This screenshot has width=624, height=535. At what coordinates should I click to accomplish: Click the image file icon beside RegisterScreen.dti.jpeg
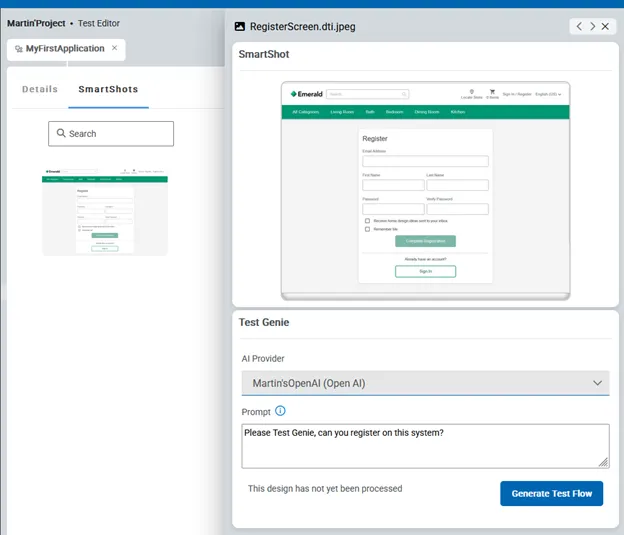pyautogui.click(x=240, y=27)
